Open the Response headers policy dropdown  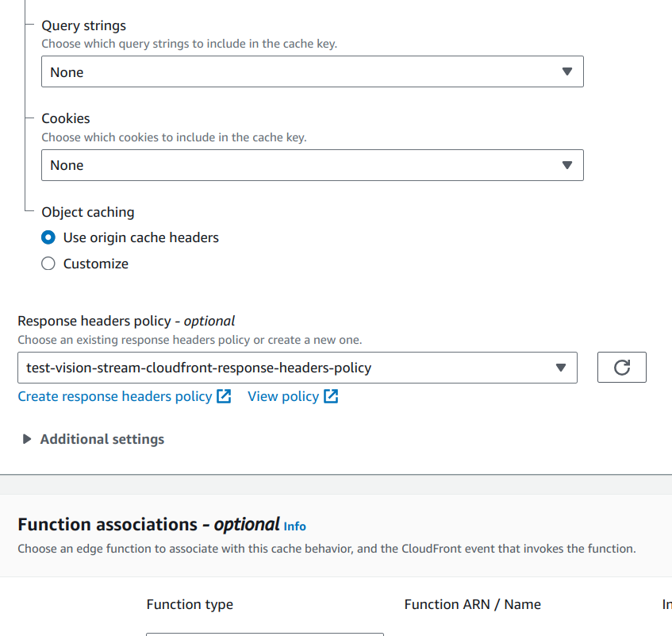298,368
